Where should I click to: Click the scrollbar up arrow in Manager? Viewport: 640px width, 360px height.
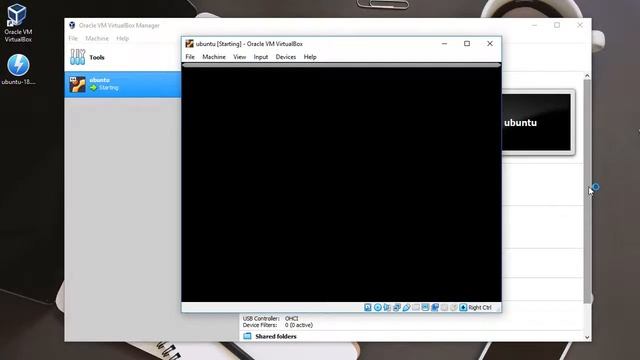[587, 76]
